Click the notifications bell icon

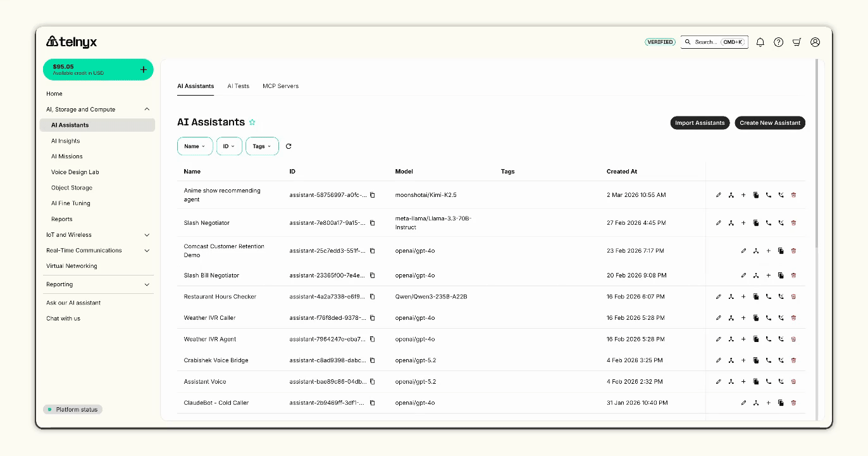[x=760, y=42]
